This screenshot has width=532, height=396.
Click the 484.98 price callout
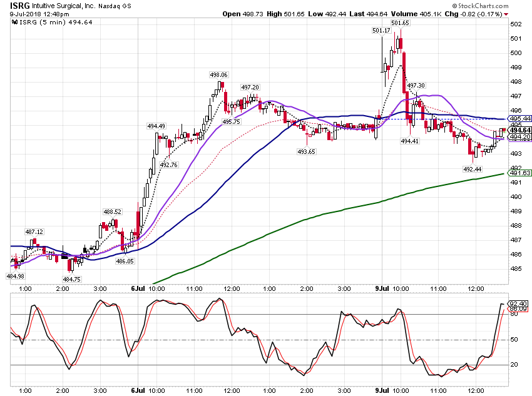[16, 277]
